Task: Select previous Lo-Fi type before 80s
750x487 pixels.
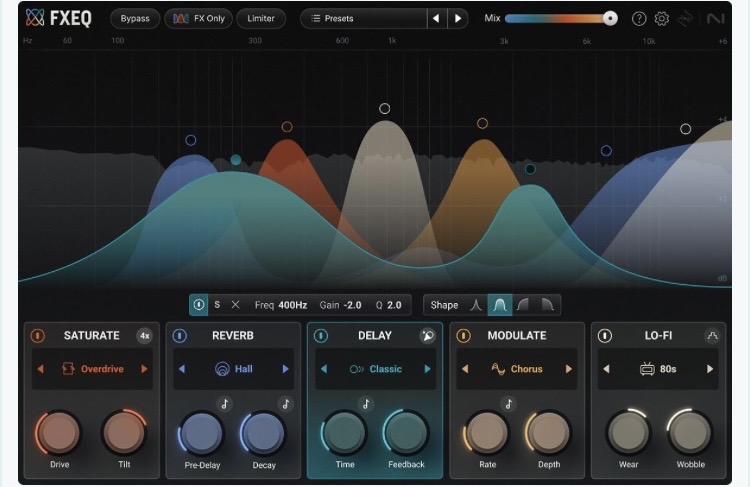Action: point(607,369)
